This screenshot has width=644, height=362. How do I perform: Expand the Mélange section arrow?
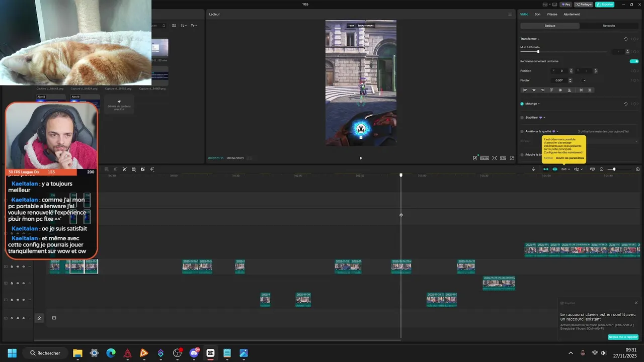538,104
